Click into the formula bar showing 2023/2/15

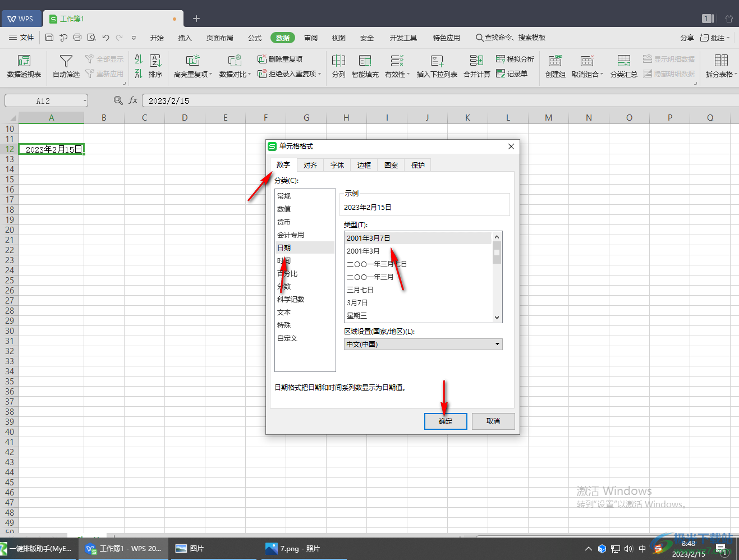[x=440, y=101]
